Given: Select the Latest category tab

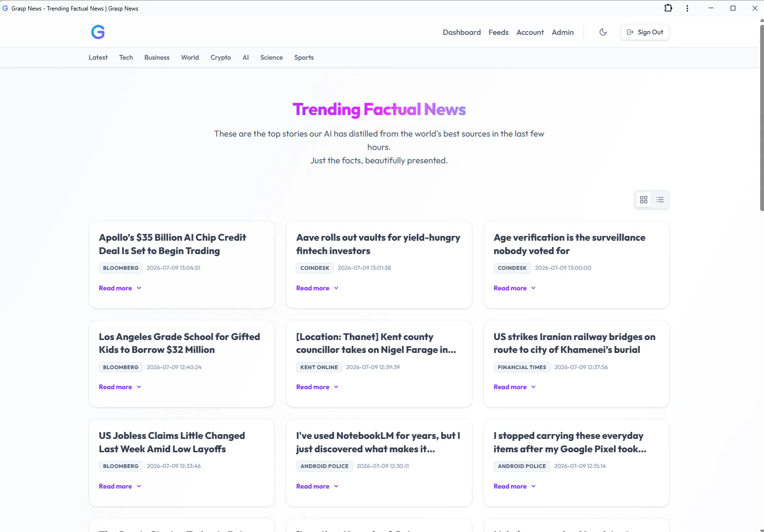Looking at the screenshot, I should pyautogui.click(x=98, y=57).
